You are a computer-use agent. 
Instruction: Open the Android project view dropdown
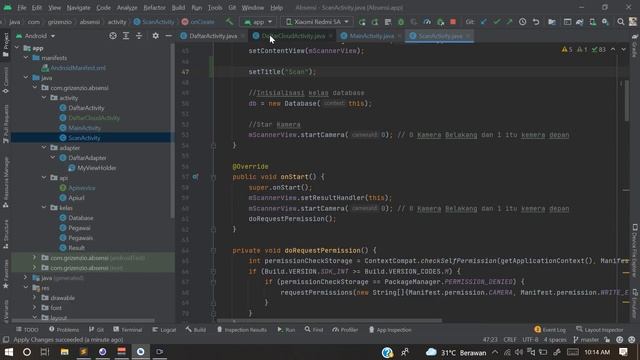pyautogui.click(x=36, y=36)
